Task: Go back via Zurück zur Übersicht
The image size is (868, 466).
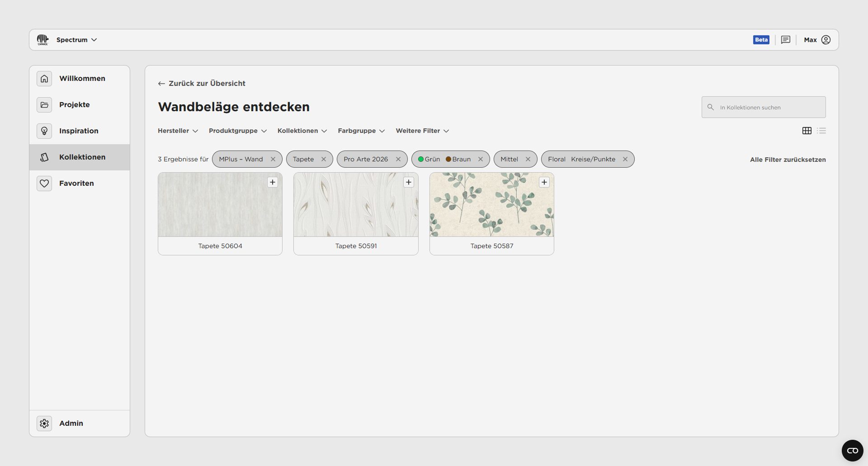Action: [202, 84]
